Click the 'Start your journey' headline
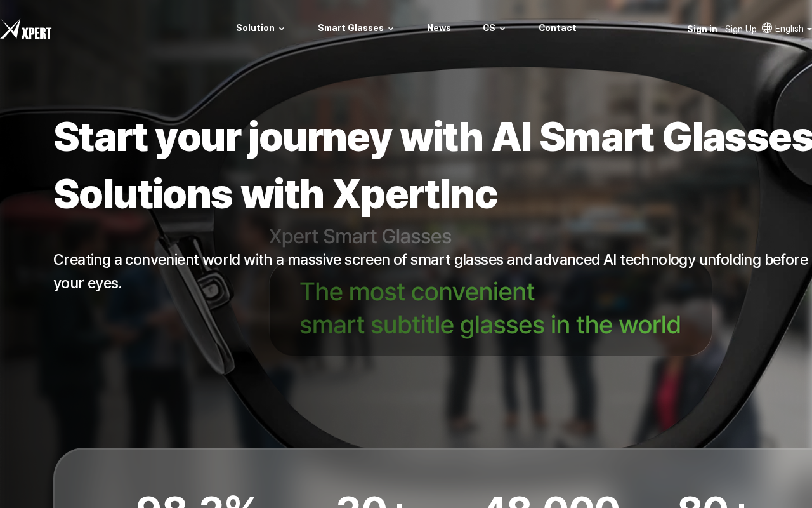This screenshot has height=508, width=812. [433, 165]
